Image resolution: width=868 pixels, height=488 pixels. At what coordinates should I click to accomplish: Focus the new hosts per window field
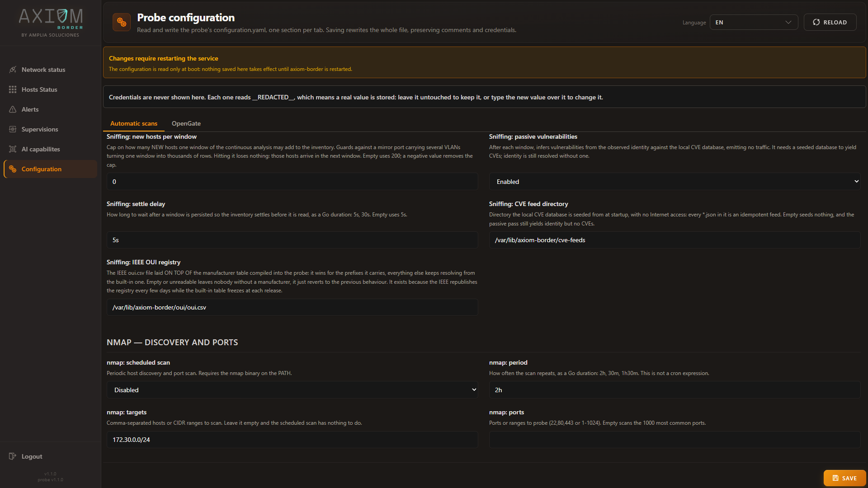pos(292,182)
